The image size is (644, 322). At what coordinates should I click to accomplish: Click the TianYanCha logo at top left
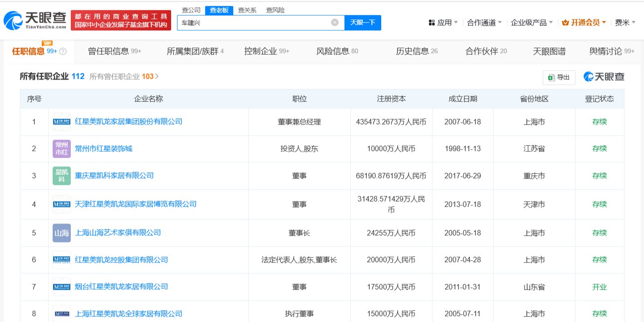click(x=35, y=20)
